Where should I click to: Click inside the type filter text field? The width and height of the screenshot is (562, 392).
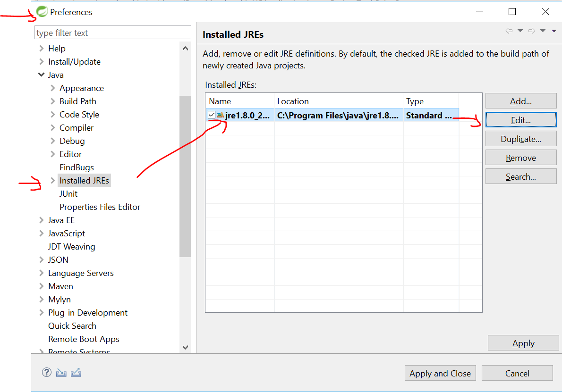click(112, 33)
